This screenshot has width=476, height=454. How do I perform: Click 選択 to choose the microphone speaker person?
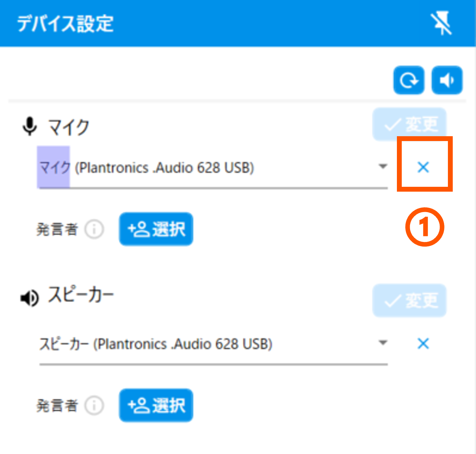[x=156, y=229]
